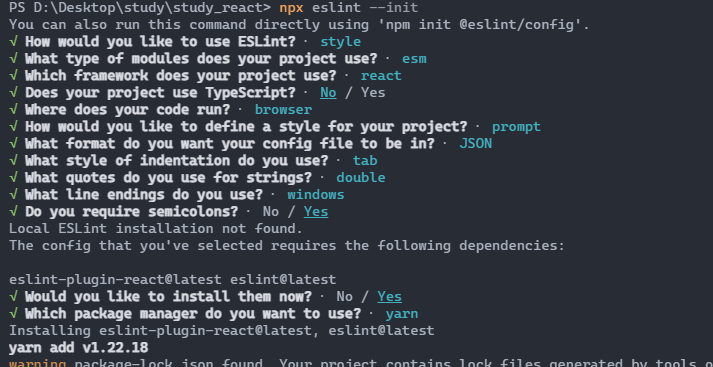The width and height of the screenshot is (713, 367).
Task: Click the orange 'npx' command text
Action: (291, 8)
